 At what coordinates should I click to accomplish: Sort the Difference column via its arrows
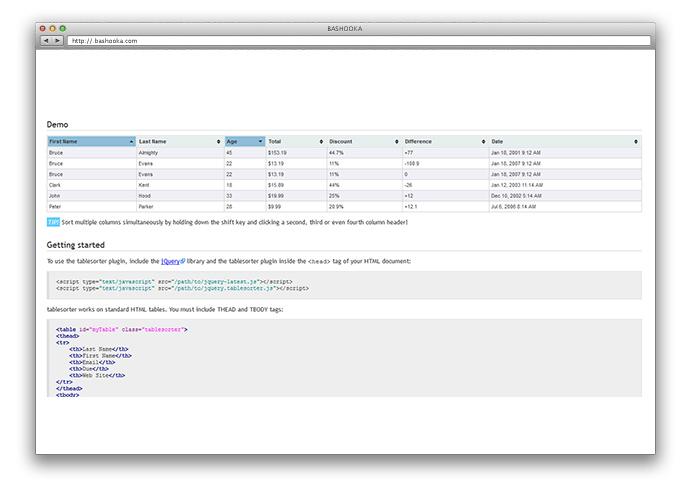click(483, 141)
